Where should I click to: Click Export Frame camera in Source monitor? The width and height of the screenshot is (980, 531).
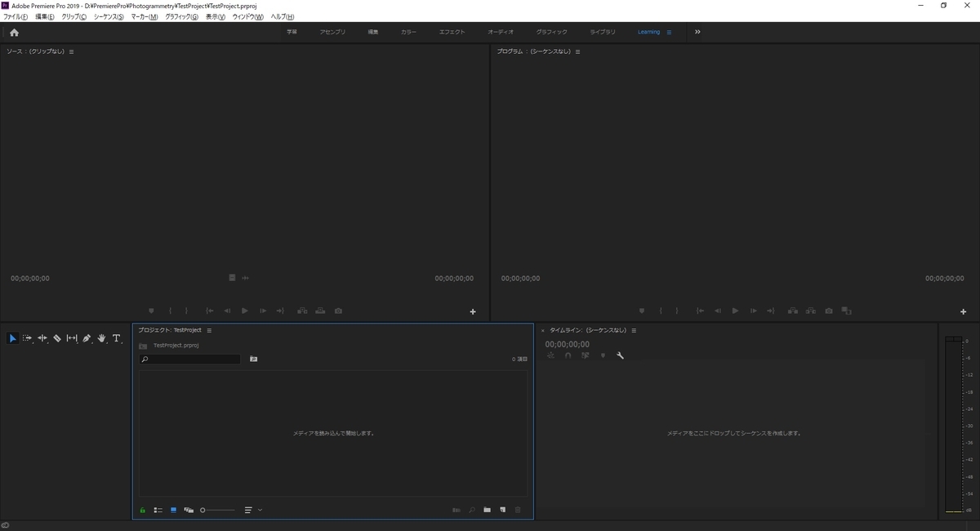(x=338, y=311)
